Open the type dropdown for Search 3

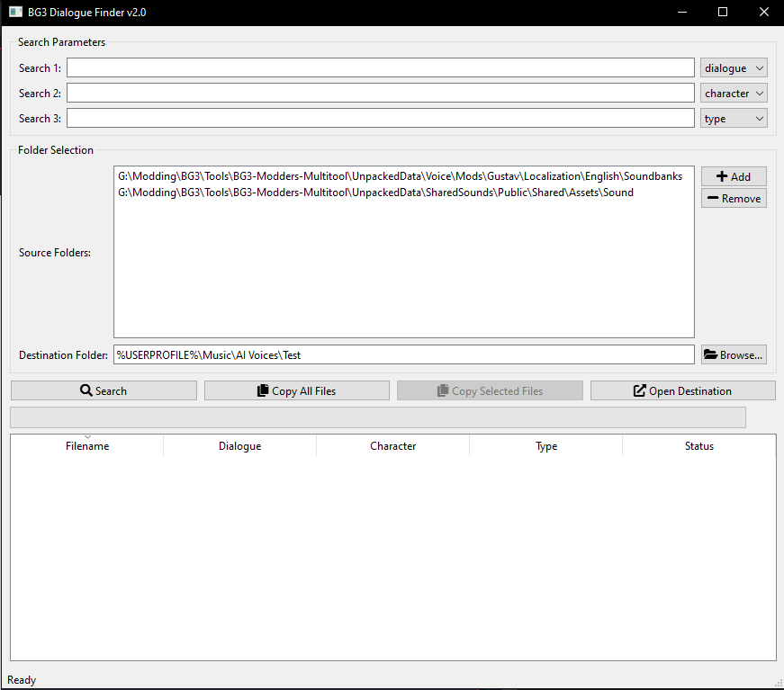(x=734, y=119)
